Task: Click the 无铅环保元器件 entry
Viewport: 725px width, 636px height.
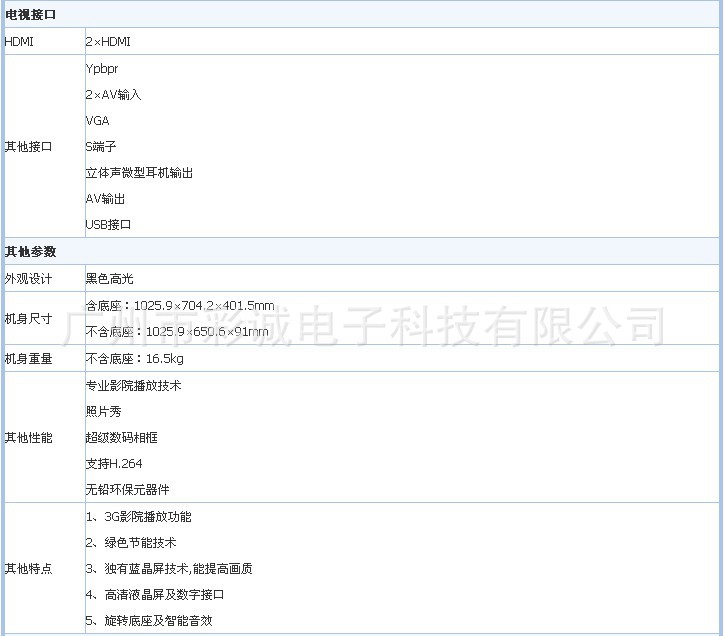Action: pyautogui.click(x=127, y=489)
